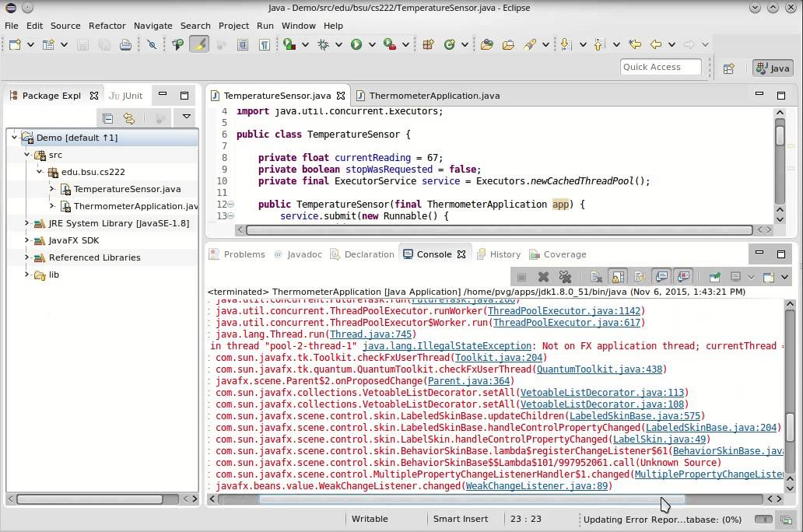
Task: Select the Referenced Libraries tree item
Action: (x=94, y=257)
